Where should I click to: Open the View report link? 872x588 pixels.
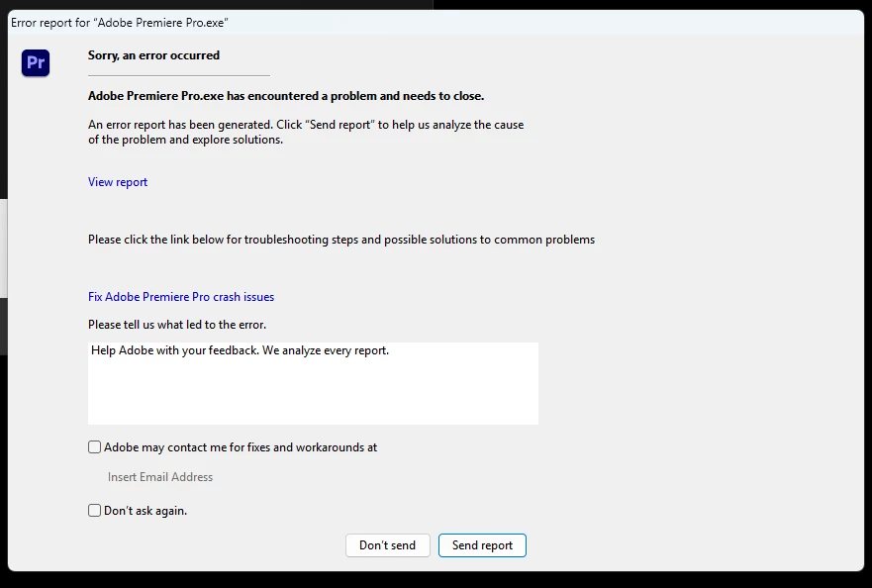pyautogui.click(x=118, y=182)
